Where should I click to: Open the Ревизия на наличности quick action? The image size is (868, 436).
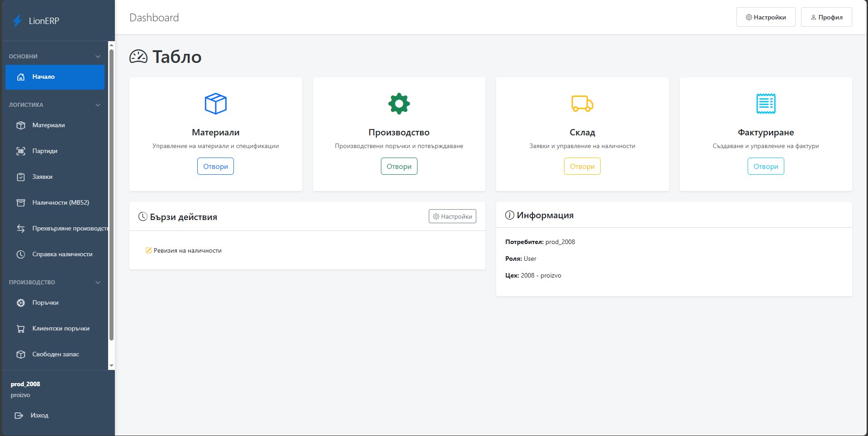[x=187, y=251]
